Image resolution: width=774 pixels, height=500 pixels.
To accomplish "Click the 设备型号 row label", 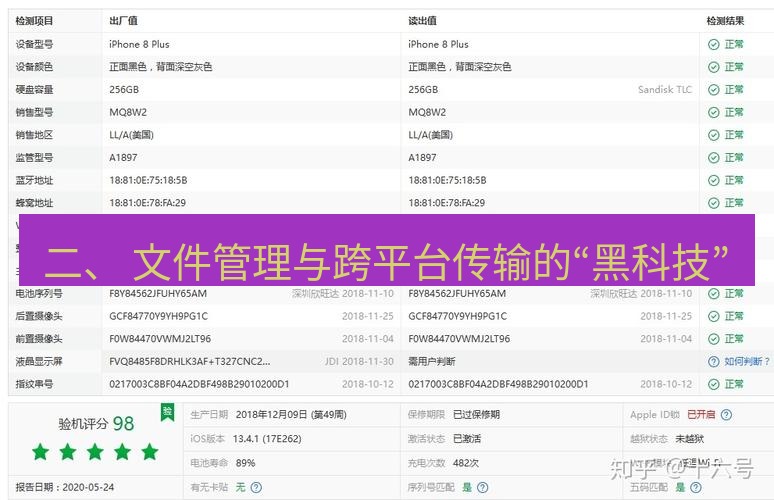I will 34,44.
